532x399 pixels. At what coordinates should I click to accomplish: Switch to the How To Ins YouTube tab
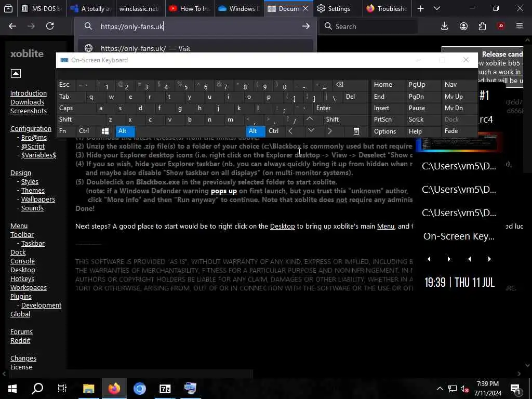[190, 8]
